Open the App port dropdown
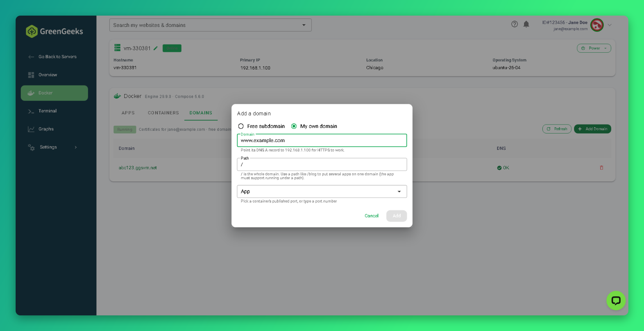The height and width of the screenshot is (331, 644). (322, 192)
